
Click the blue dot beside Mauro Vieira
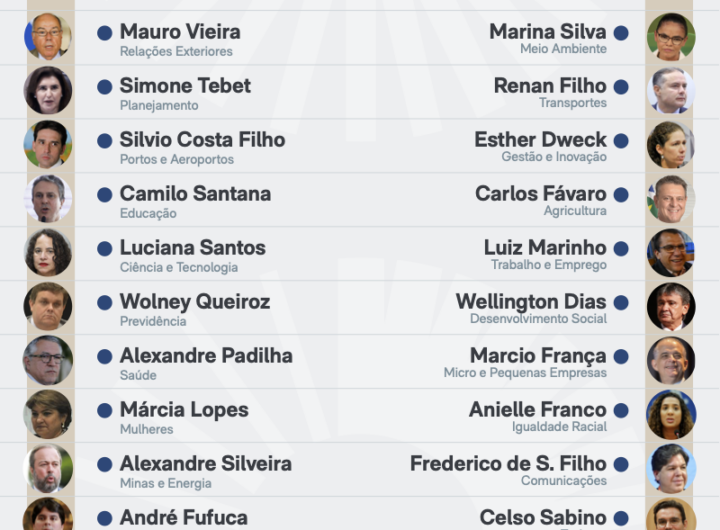click(x=105, y=33)
